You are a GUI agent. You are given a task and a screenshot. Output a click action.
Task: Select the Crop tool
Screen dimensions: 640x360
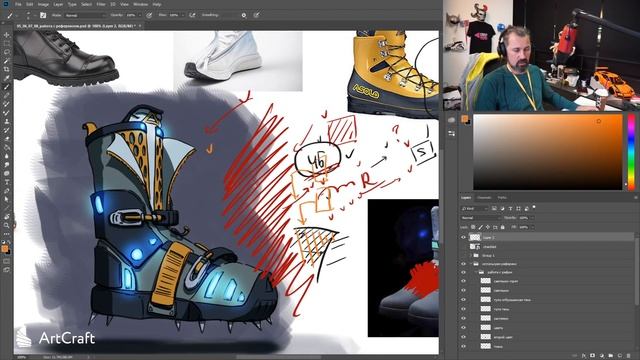(x=7, y=69)
